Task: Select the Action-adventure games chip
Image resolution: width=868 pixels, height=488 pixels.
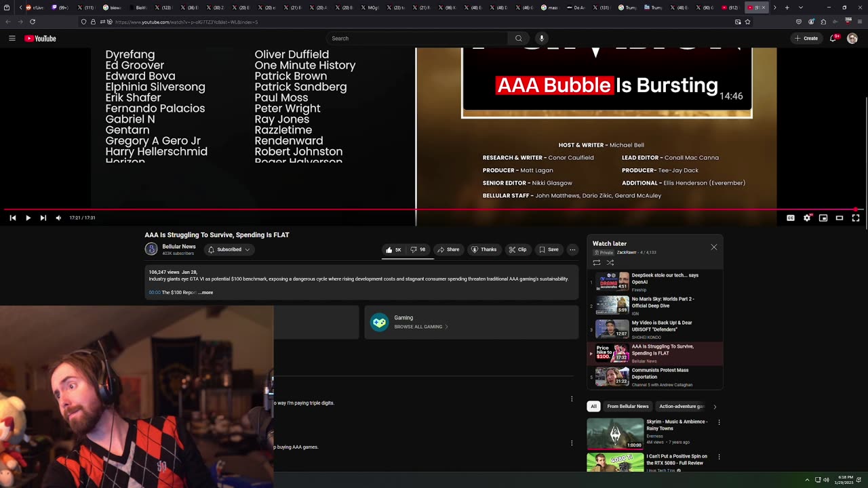Action: coord(682,407)
